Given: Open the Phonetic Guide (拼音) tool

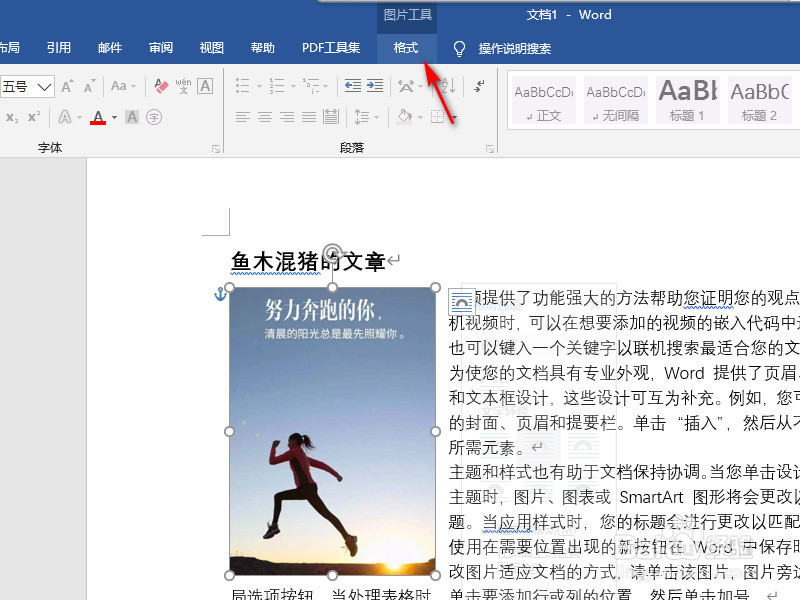Looking at the screenshot, I should [x=183, y=85].
